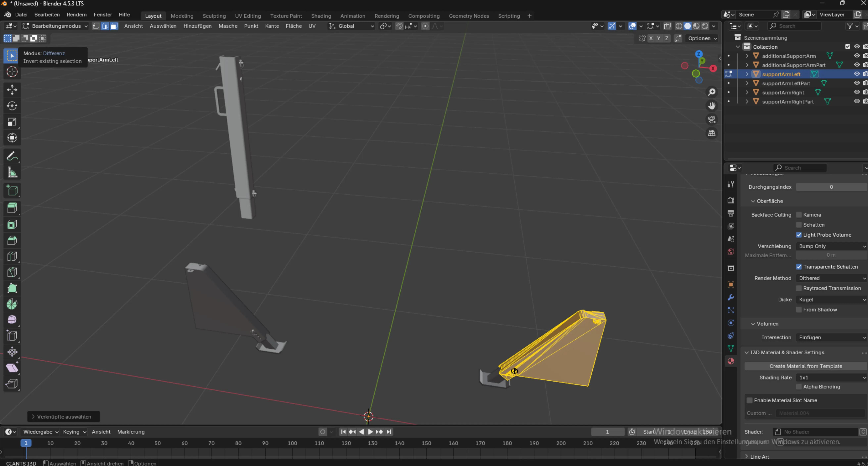Enable Backface Culling for Kamera
868x466 pixels.
click(799, 215)
